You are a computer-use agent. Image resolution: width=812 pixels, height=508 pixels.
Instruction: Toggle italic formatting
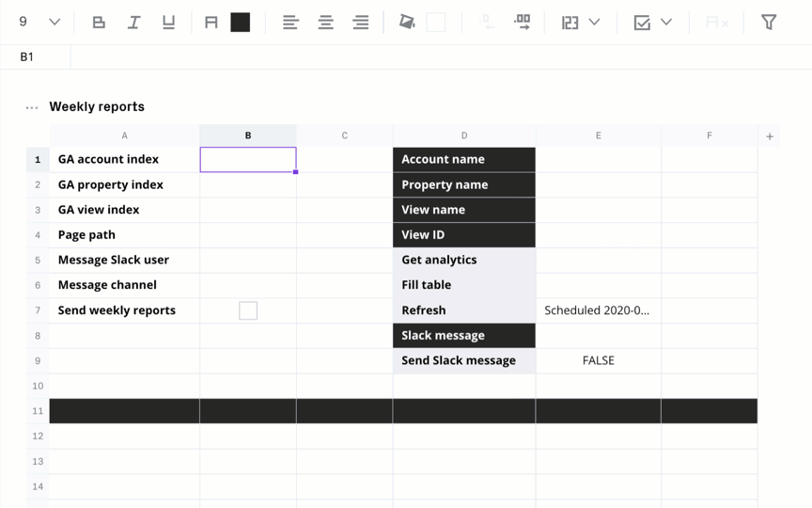(x=133, y=23)
